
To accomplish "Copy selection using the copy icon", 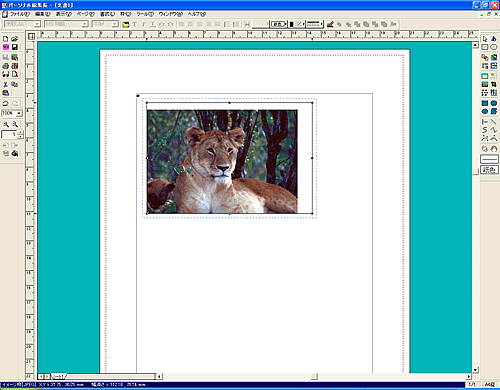I will point(14,85).
